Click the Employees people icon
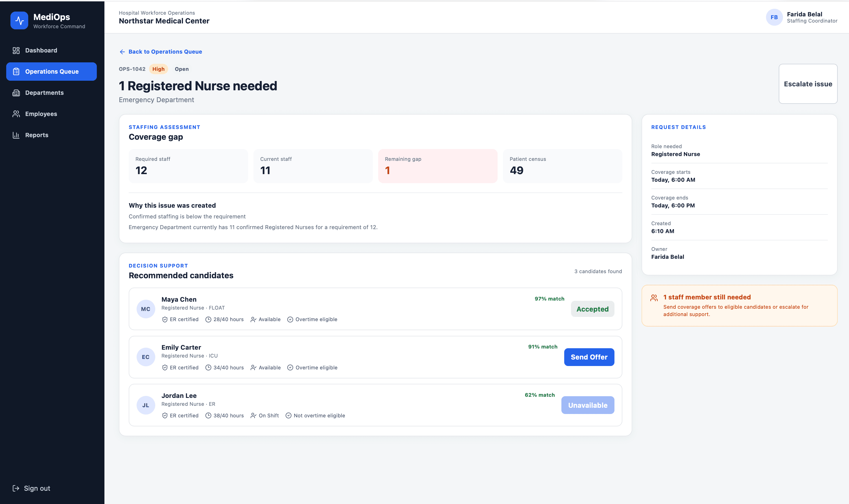This screenshot has height=504, width=849. coord(16,114)
